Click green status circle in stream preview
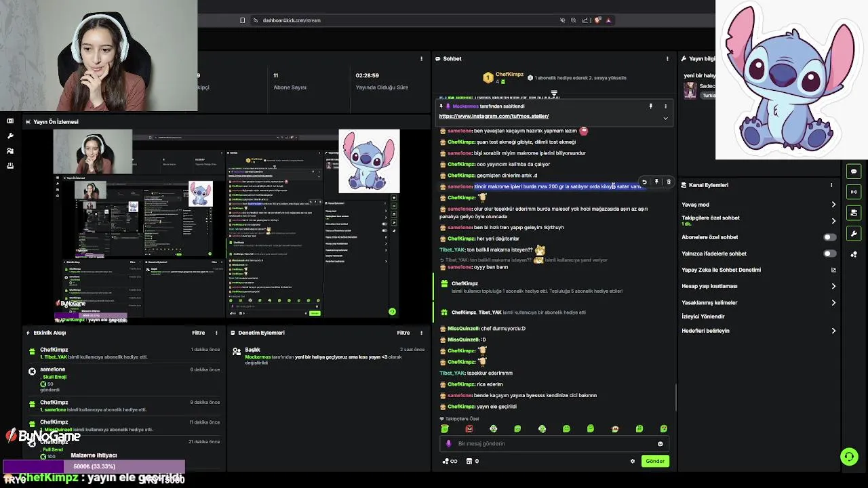 pyautogui.click(x=392, y=312)
